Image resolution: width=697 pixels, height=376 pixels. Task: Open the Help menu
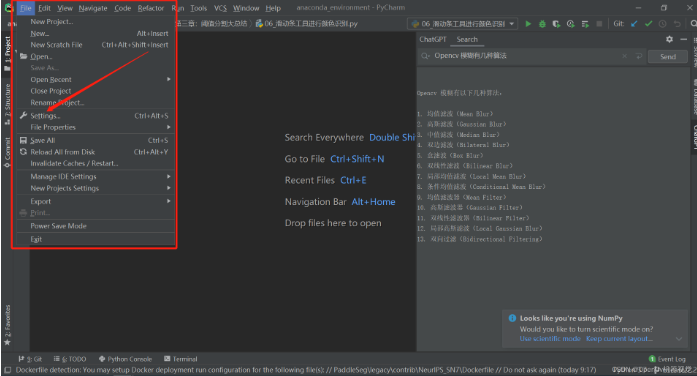coord(273,8)
